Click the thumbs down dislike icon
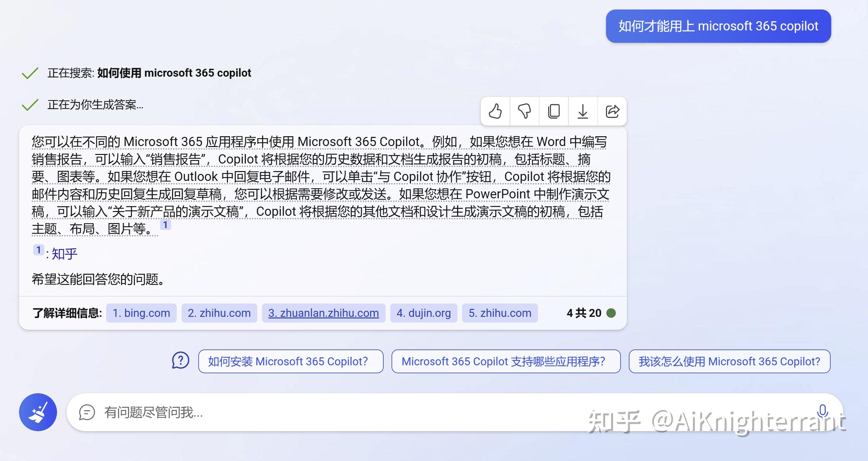The image size is (868, 461). point(524,111)
